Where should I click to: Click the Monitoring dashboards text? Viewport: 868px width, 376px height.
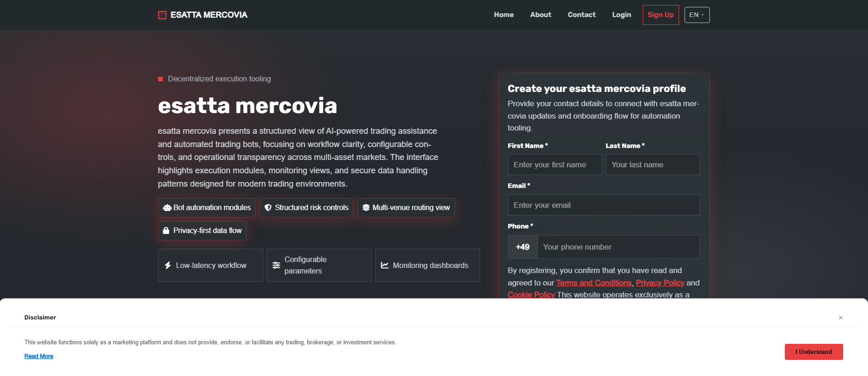(430, 265)
